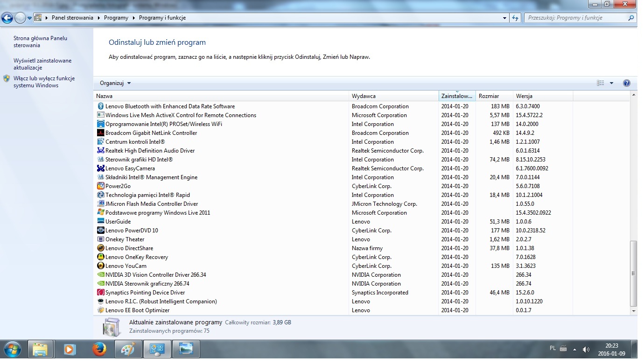Click the JMicron Flash Media Controller icon
This screenshot has height=364, width=644.
pos(100,204)
